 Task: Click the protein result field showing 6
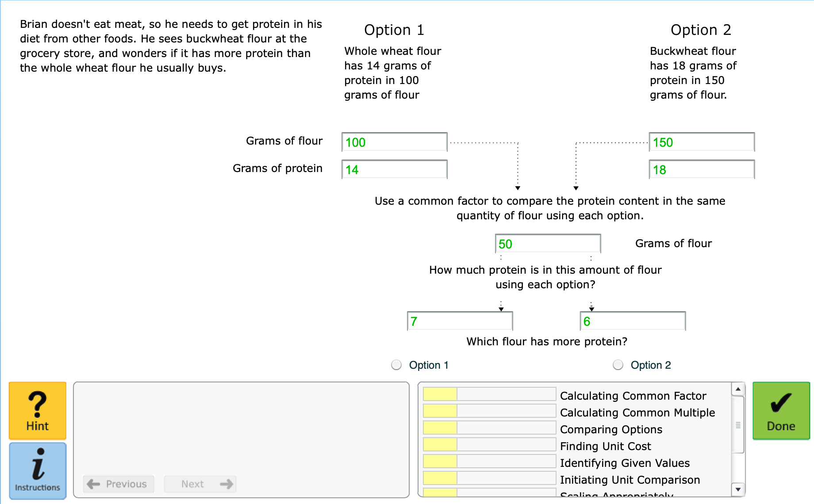(x=633, y=321)
